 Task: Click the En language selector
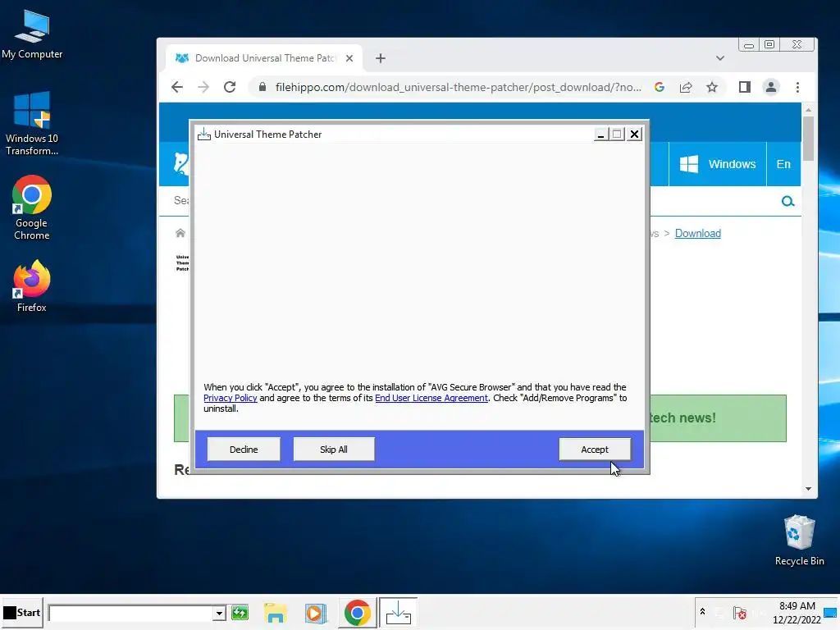coord(783,164)
